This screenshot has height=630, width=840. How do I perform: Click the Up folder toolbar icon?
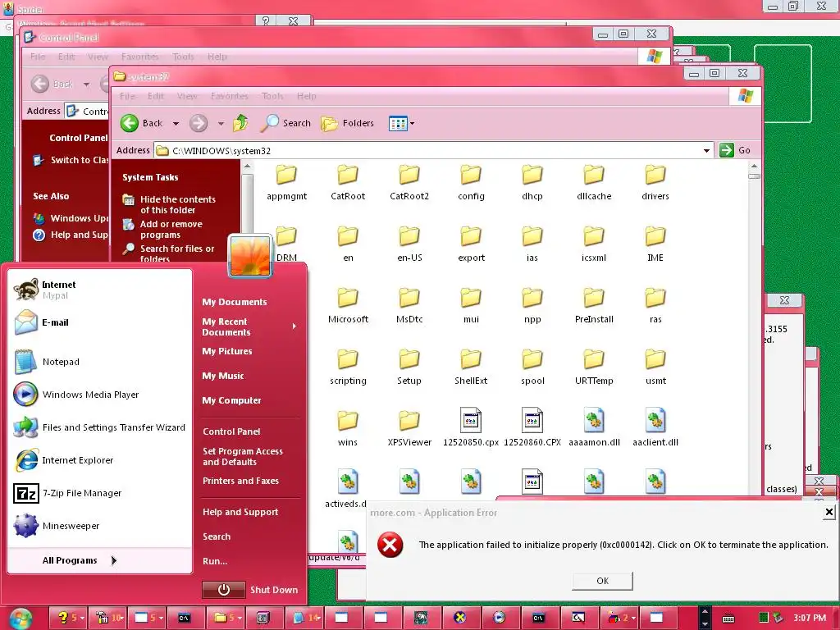point(240,123)
